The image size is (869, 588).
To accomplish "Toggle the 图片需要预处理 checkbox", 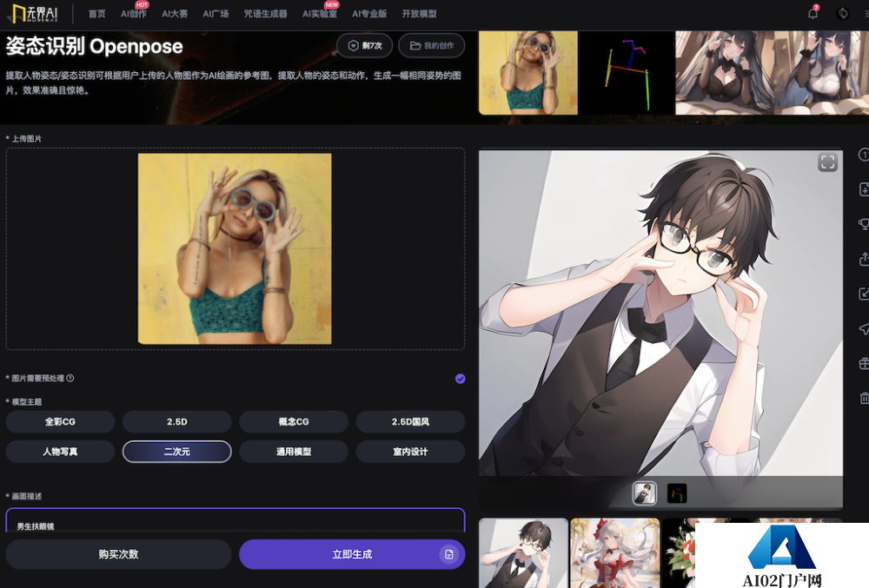I will coord(460,379).
